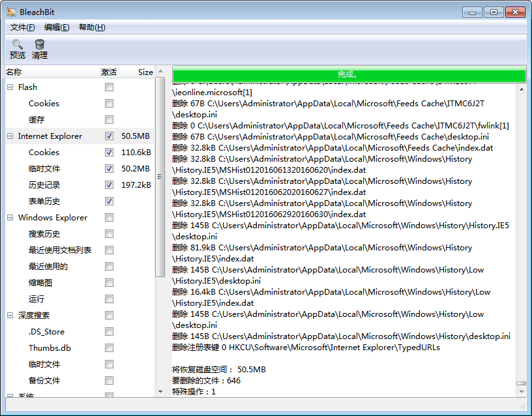Screen dimensions: 532x416
Task: Click the log pane scroll up arrow
Action: (521, 89)
